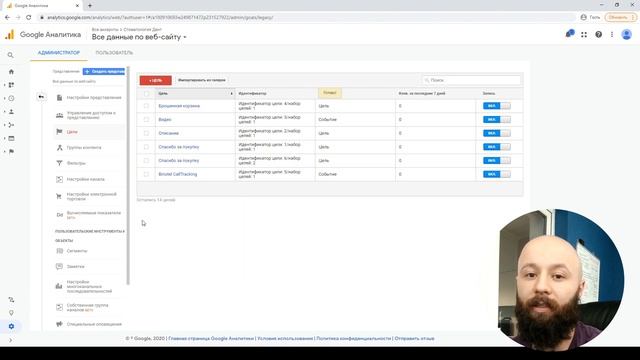Tick the checkbox for Видео goal
This screenshot has width=640, height=360.
[146, 120]
